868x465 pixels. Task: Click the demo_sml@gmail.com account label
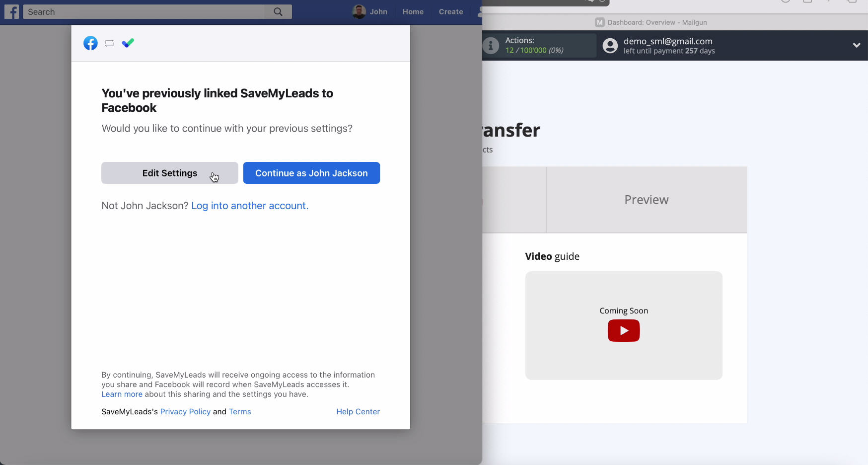pos(668,41)
